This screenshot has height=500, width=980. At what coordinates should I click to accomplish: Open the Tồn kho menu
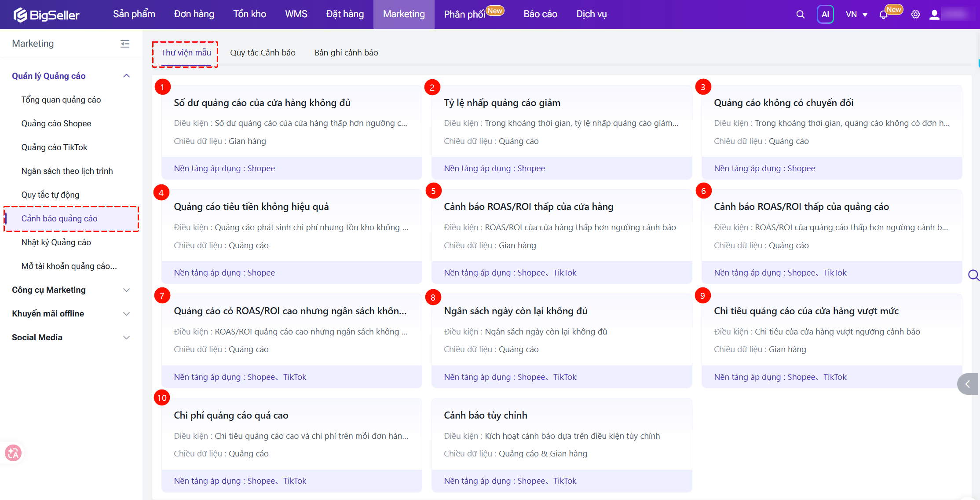249,14
